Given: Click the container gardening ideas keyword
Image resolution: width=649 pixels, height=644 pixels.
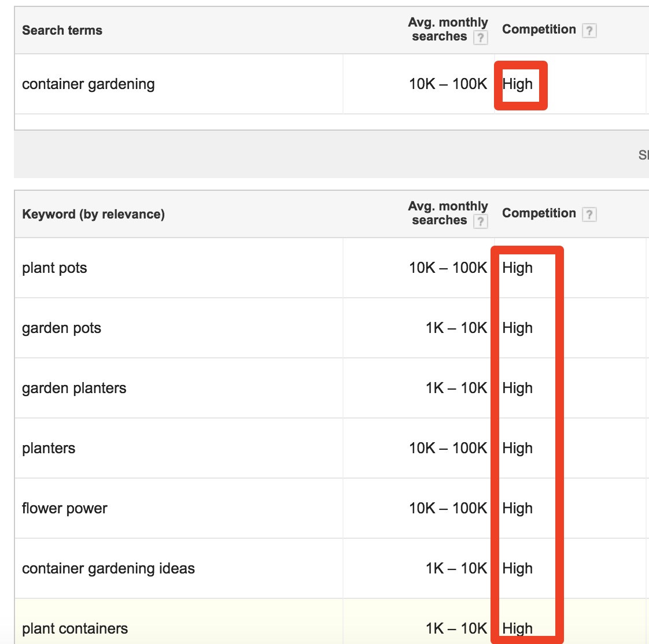Looking at the screenshot, I should (x=108, y=568).
